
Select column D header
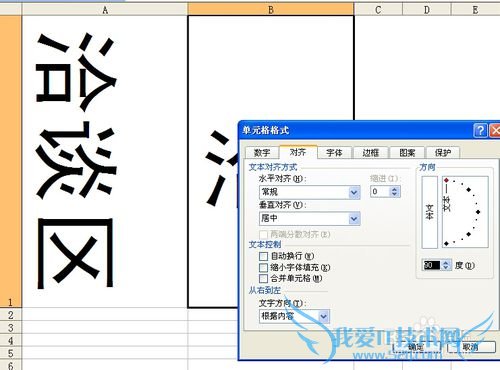[x=427, y=10]
